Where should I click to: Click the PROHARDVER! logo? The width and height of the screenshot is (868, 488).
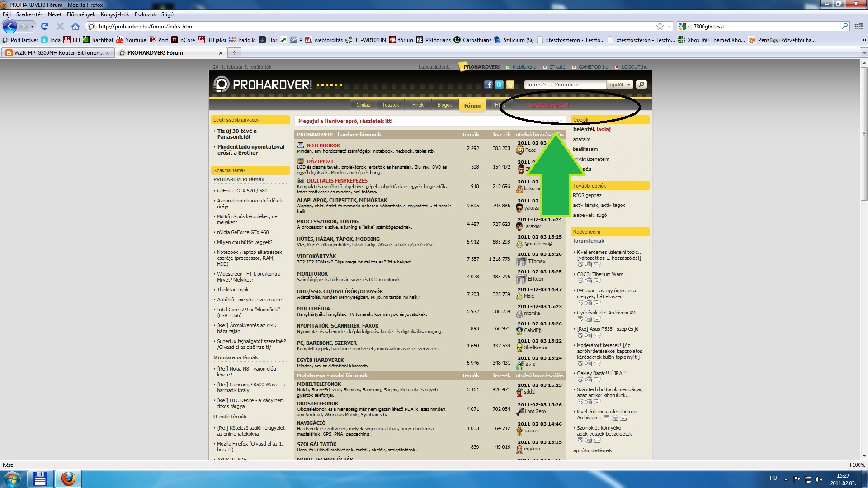tap(262, 84)
